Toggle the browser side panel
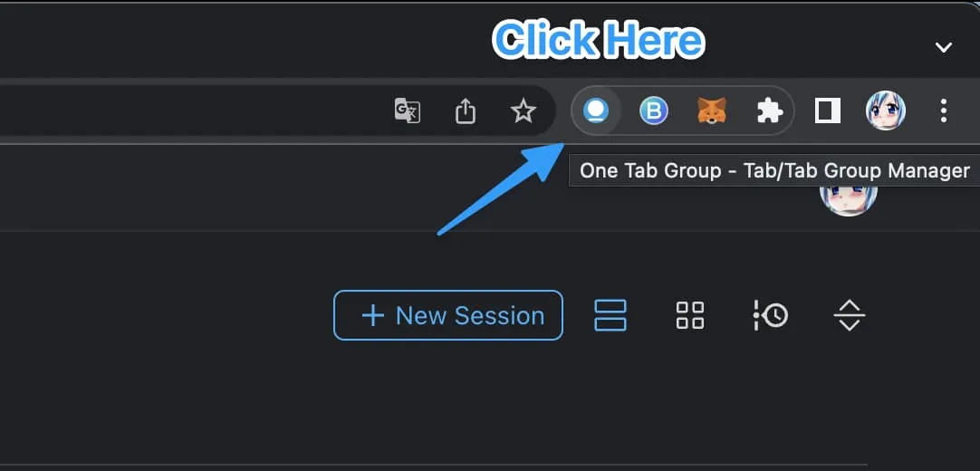Image resolution: width=980 pixels, height=471 pixels. pyautogui.click(x=827, y=111)
